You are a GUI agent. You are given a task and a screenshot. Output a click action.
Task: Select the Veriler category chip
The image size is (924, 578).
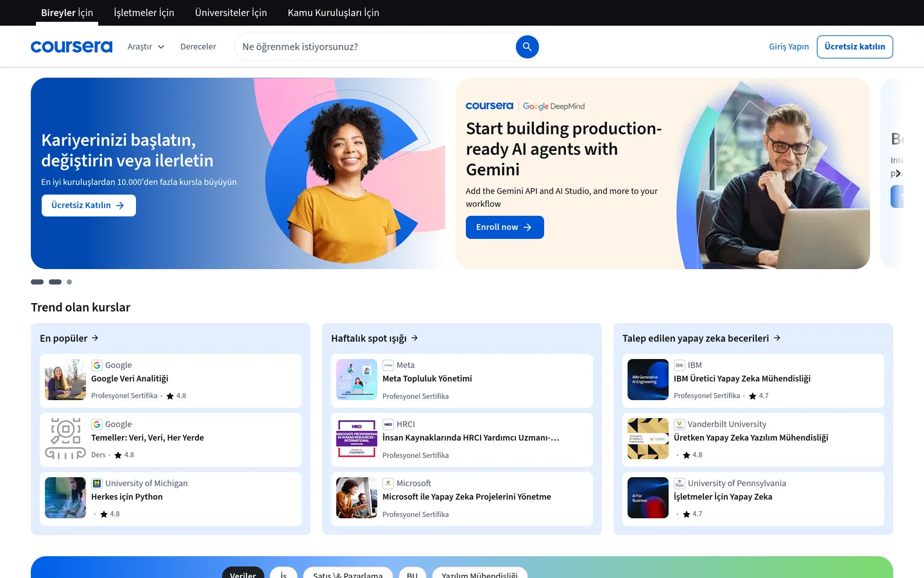pos(243,574)
